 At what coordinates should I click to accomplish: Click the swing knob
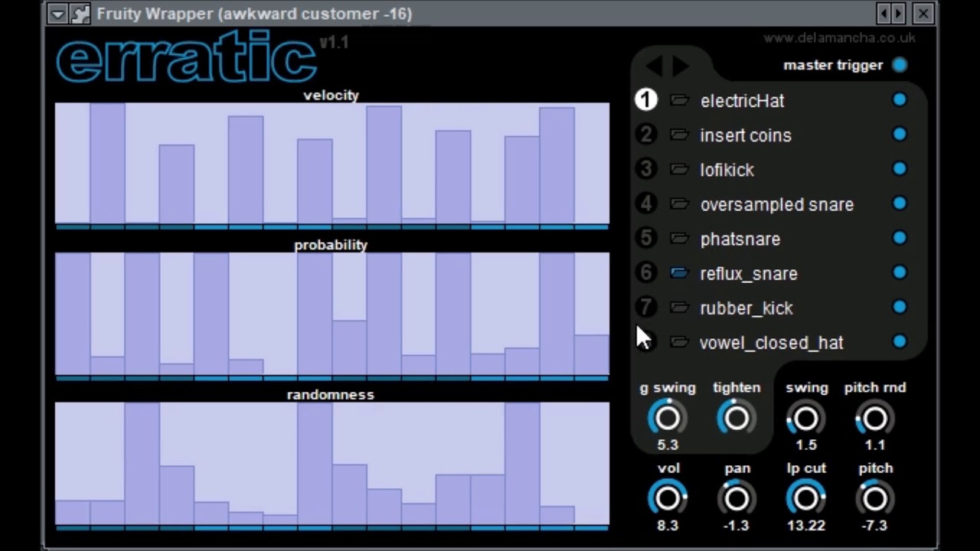click(805, 418)
